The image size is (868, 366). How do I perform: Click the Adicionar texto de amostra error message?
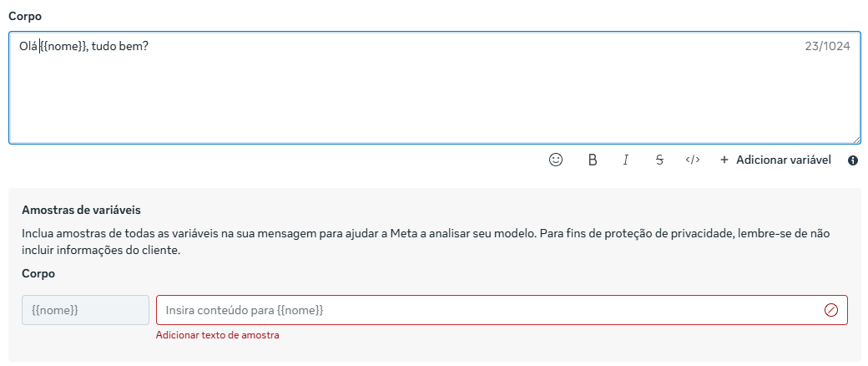coord(217,335)
